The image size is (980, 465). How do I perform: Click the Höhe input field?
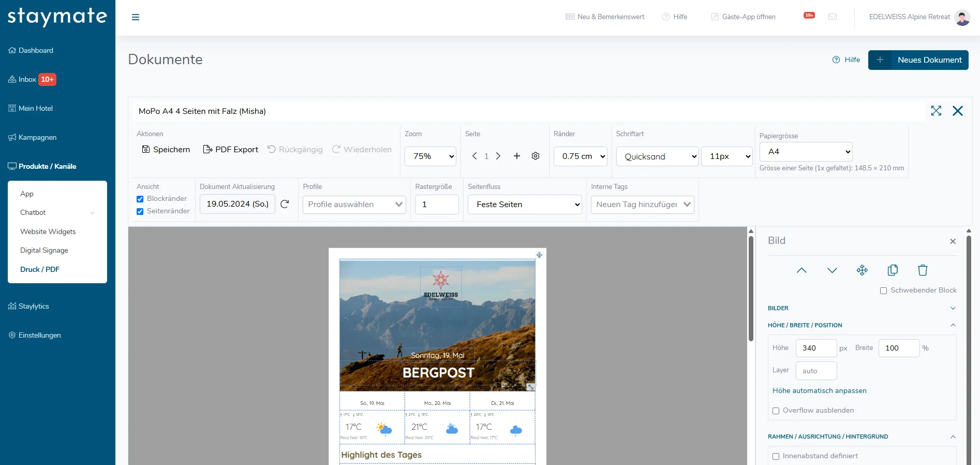(x=816, y=348)
